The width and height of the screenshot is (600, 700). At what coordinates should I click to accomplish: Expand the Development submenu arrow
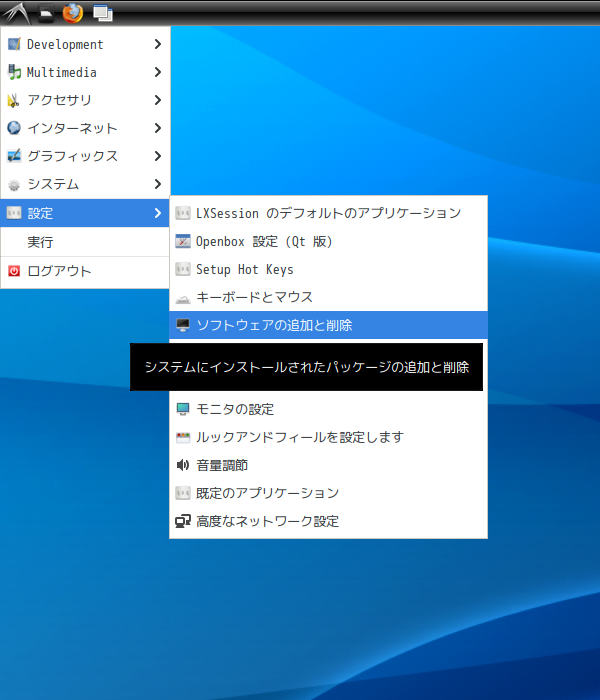coord(158,44)
